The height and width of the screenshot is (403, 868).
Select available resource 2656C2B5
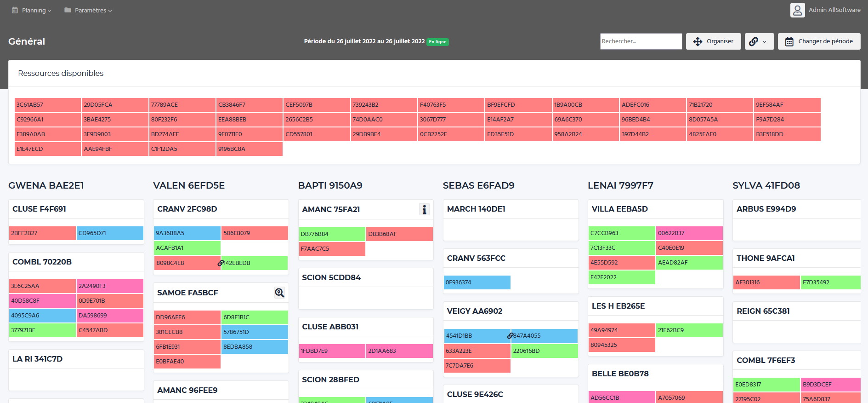[317, 120]
